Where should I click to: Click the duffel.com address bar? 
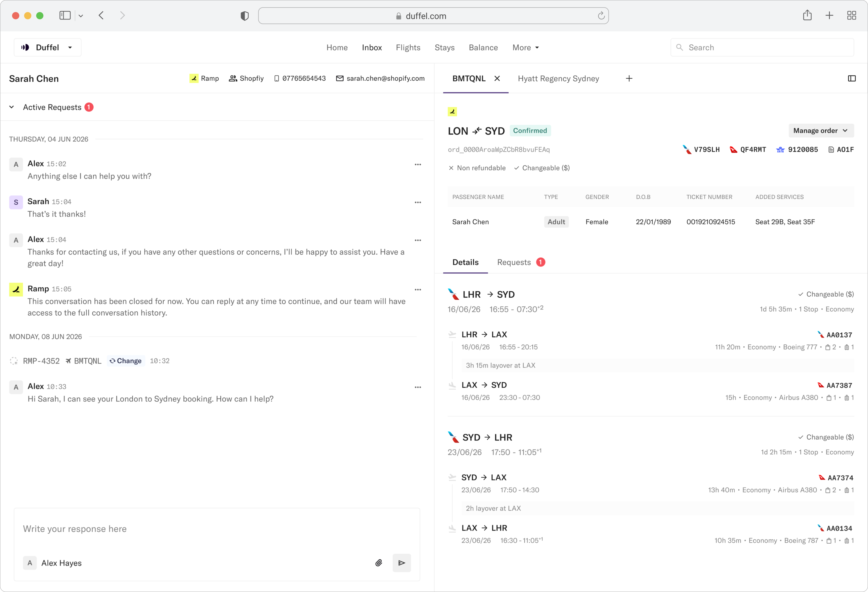(x=433, y=16)
